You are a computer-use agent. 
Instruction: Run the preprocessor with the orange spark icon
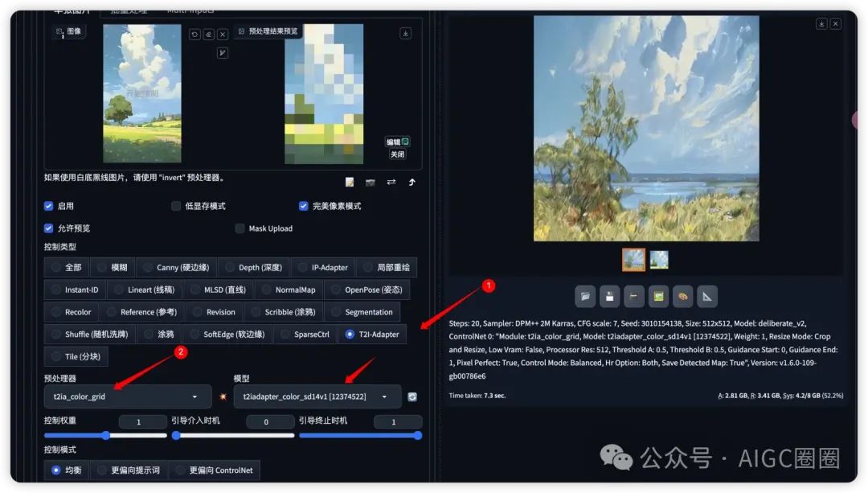(222, 396)
